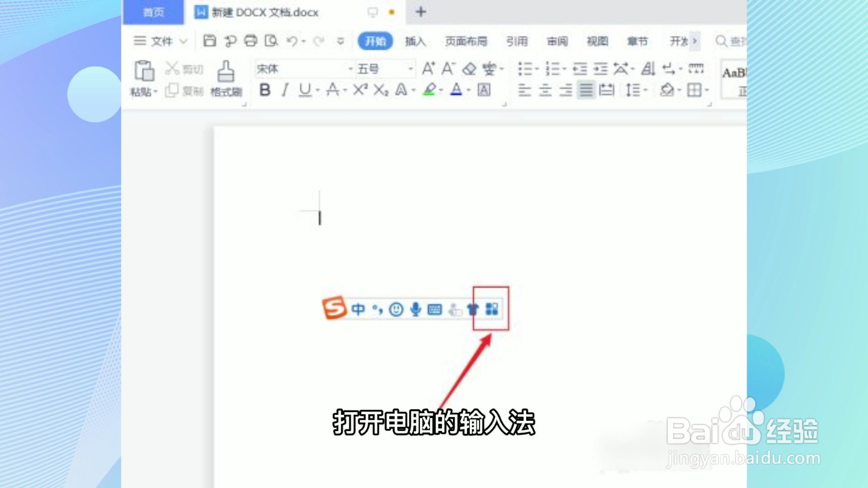Screen dimensions: 868x488
Task: Open the font size box showing 五号
Action: click(x=385, y=69)
